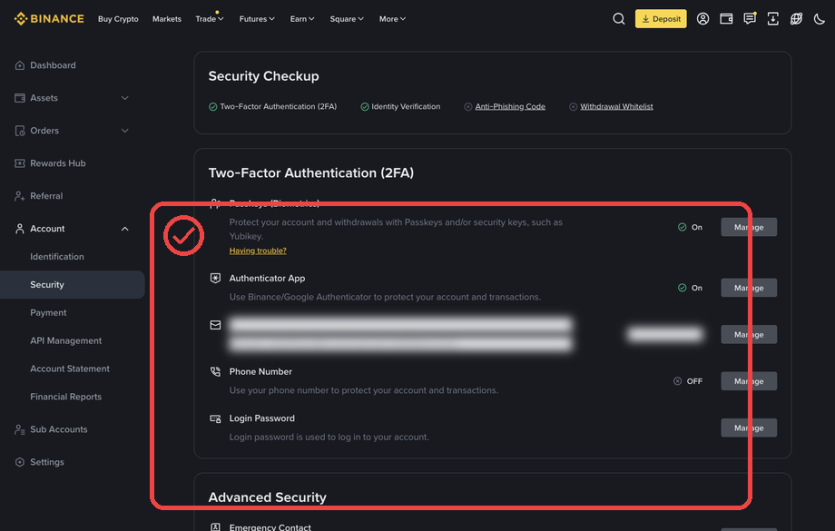Image resolution: width=835 pixels, height=531 pixels.
Task: Open Referral in the sidebar
Action: point(46,196)
